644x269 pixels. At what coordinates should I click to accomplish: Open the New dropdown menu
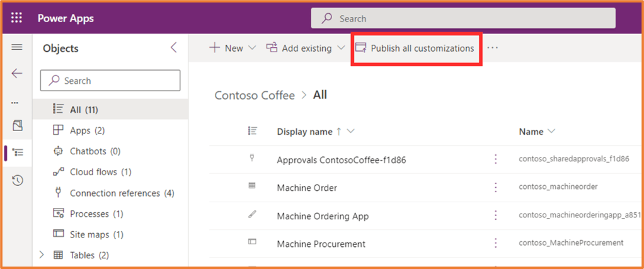click(233, 48)
